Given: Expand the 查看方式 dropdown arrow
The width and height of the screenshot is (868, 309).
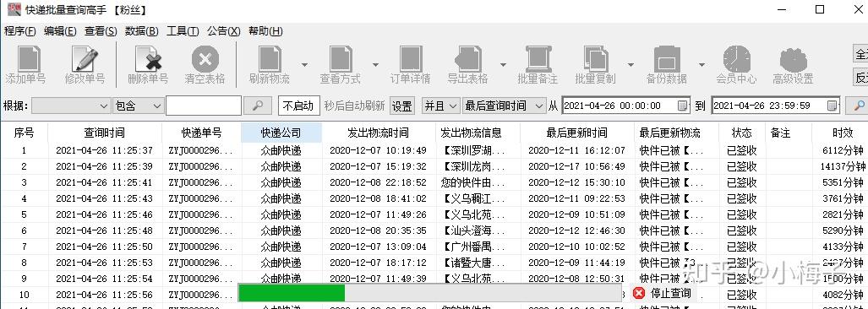Looking at the screenshot, I should [375, 64].
